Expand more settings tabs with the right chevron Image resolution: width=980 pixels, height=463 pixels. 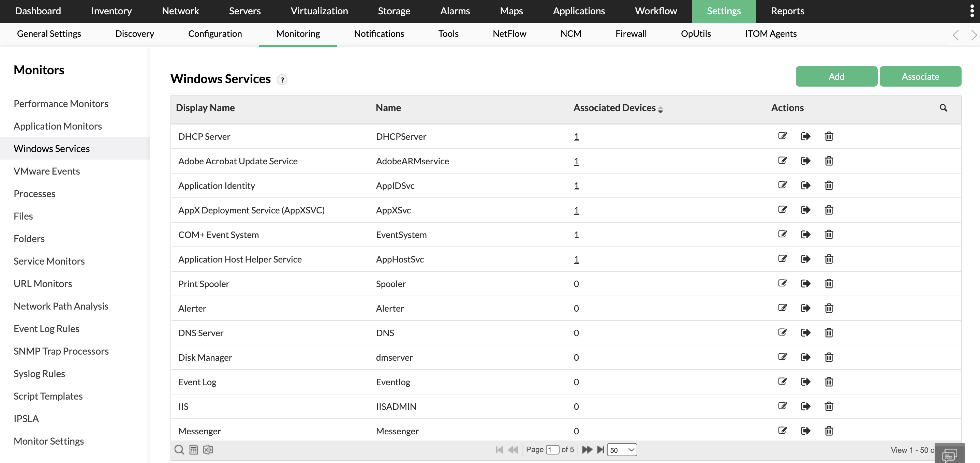tap(974, 35)
